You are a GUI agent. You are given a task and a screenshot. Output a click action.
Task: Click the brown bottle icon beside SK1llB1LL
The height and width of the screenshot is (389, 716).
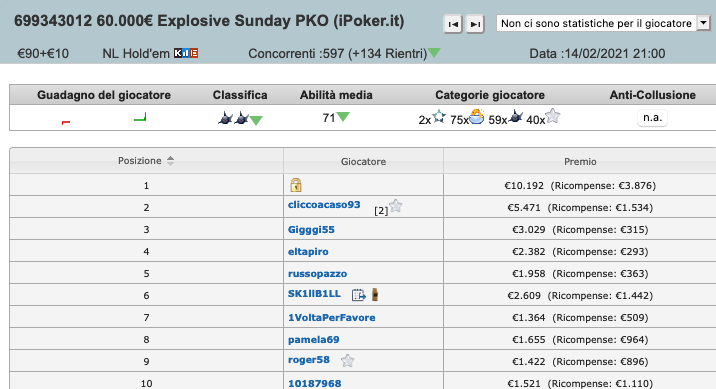tap(375, 295)
